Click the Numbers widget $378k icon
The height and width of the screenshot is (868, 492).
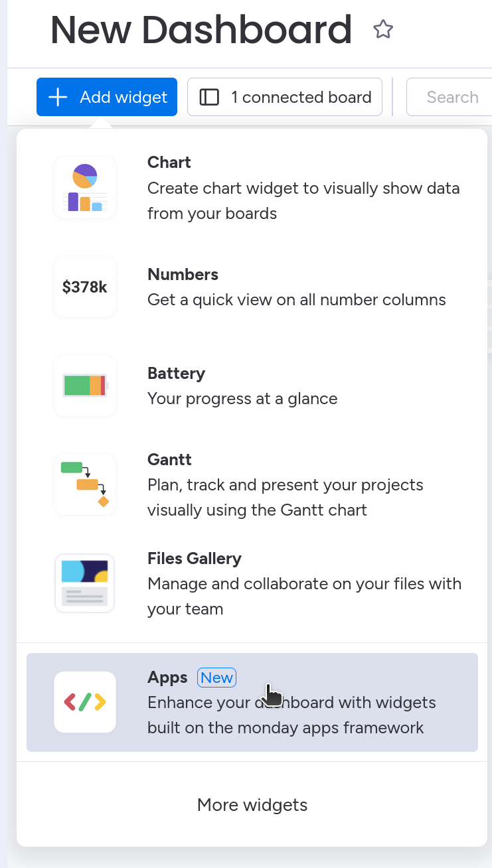click(85, 287)
